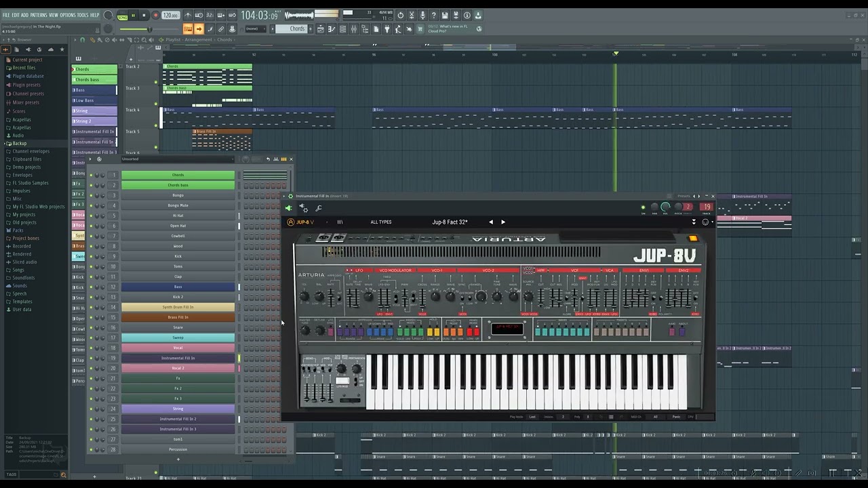Mute the Hi Hat channel LED
Image resolution: width=868 pixels, height=488 pixels.
(91, 216)
